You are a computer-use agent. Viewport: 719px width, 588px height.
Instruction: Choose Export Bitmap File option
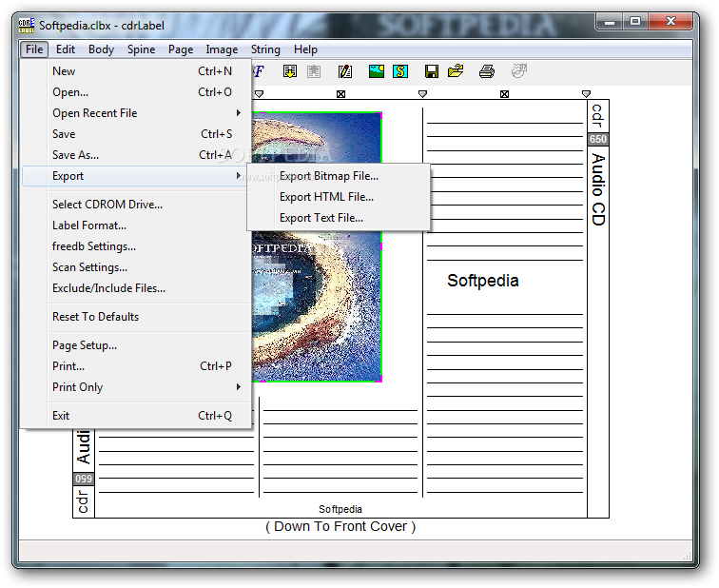328,176
